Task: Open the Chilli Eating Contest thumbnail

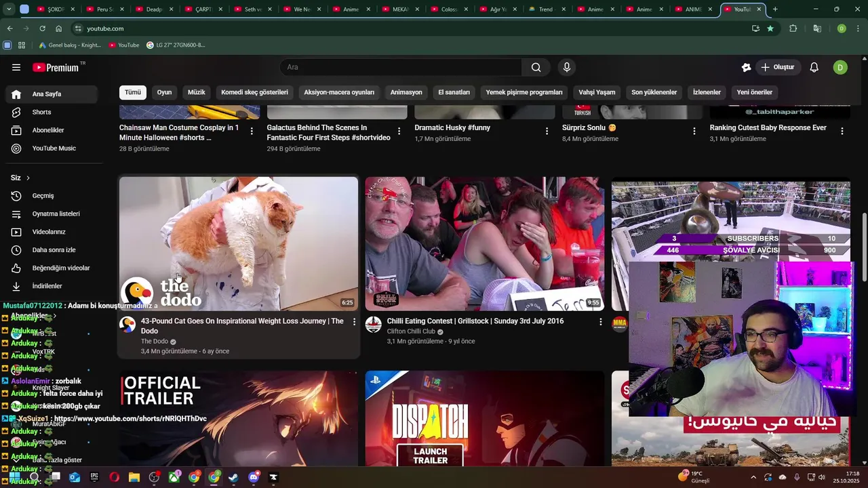Action: (484, 244)
